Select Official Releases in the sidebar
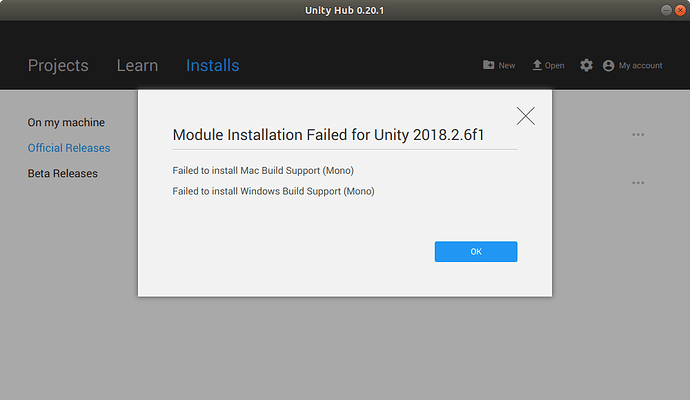 coord(69,148)
